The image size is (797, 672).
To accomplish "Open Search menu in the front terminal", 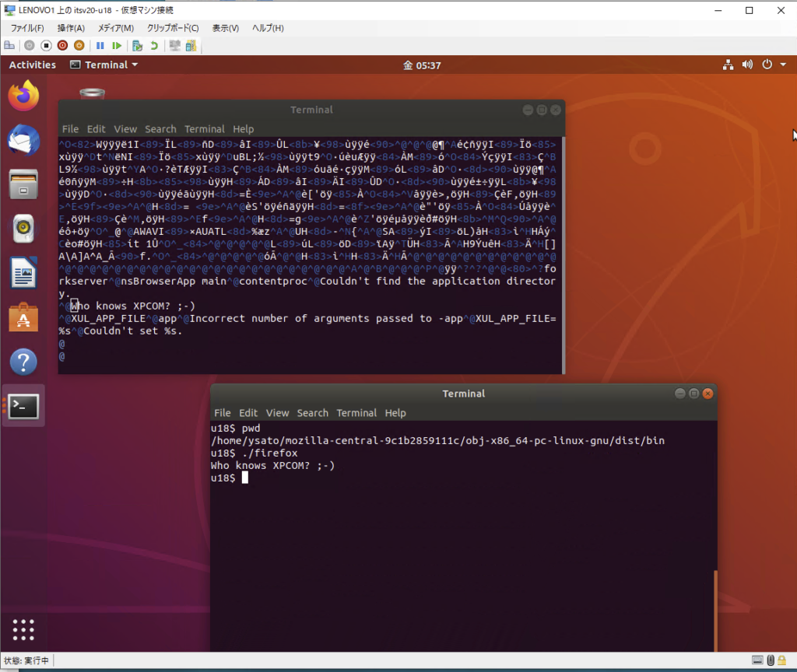I will coord(312,413).
